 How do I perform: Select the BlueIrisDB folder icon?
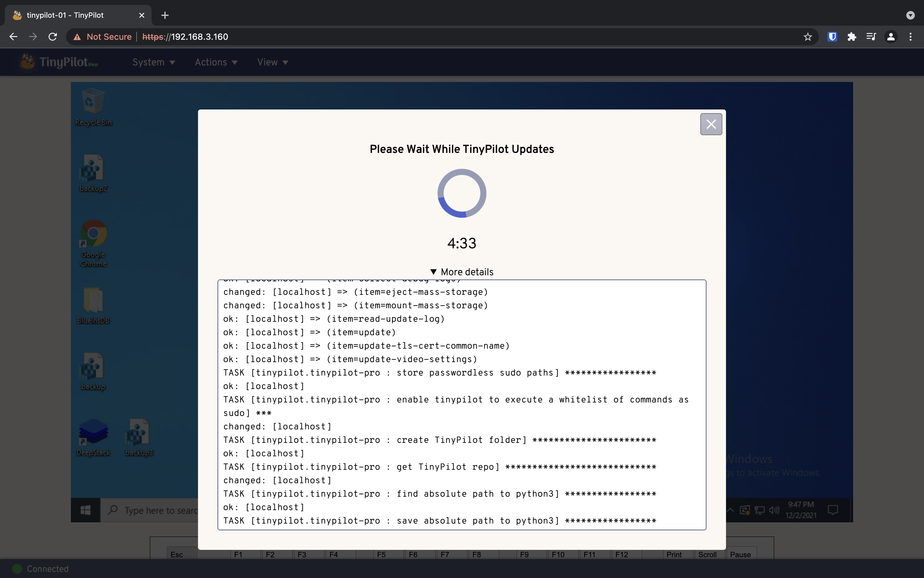(93, 306)
